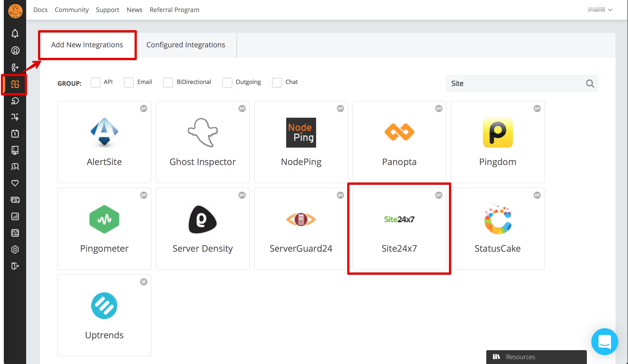This screenshot has width=628, height=364.
Task: Go to Referral Program link
Action: (174, 10)
